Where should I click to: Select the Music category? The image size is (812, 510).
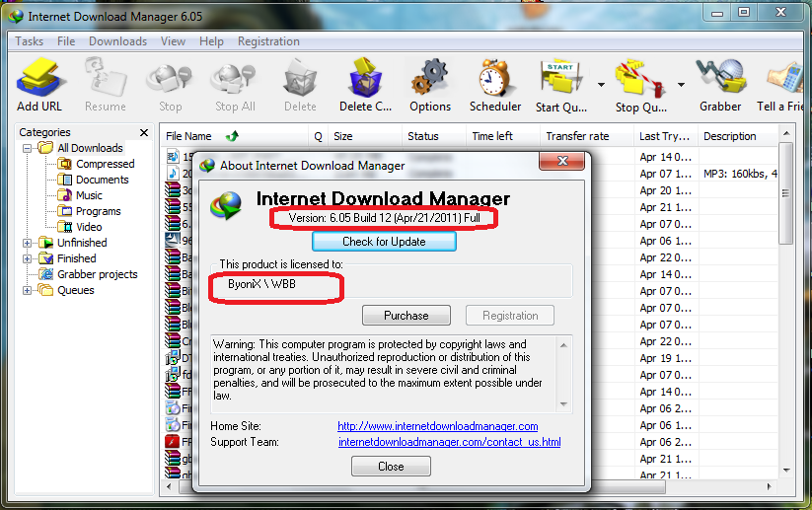pyautogui.click(x=89, y=195)
